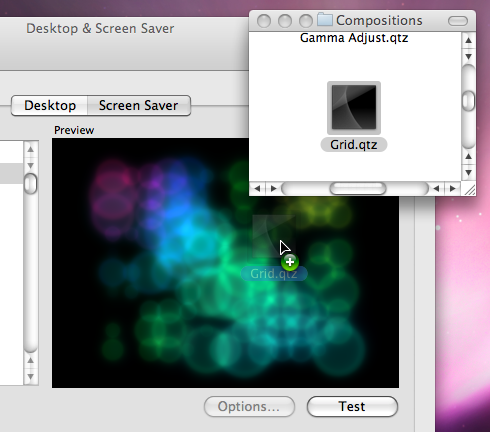490x432 pixels.
Task: Click the Options... button
Action: [249, 406]
